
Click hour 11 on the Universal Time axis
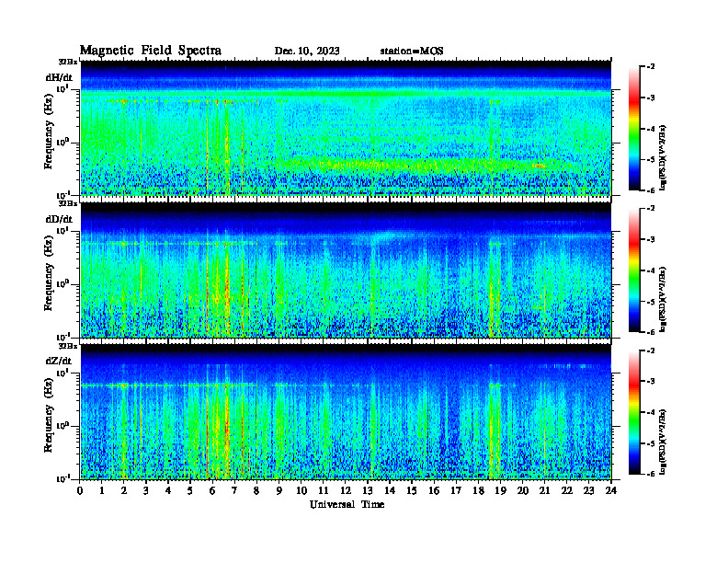(x=324, y=491)
